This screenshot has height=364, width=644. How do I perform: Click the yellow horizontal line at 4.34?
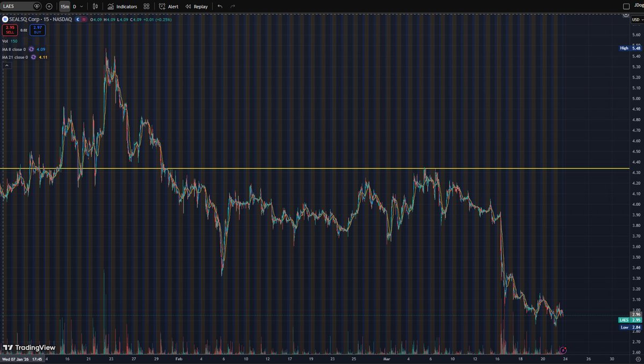coord(314,169)
